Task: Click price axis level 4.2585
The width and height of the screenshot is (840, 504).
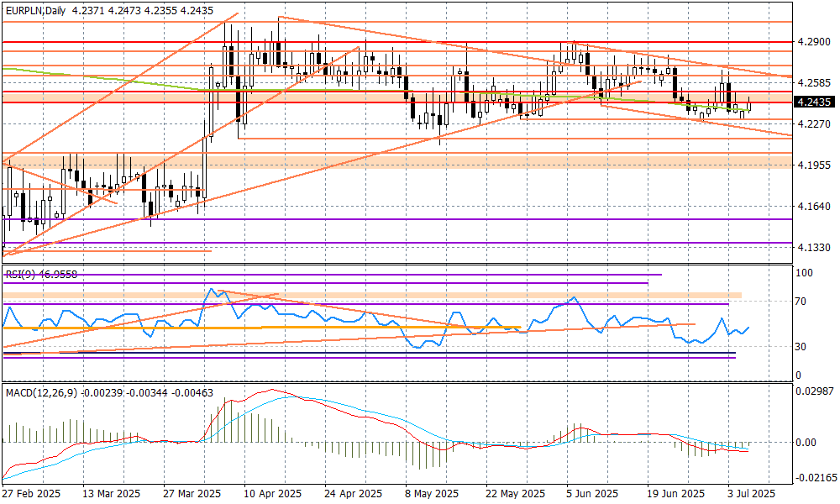Action: pos(814,83)
